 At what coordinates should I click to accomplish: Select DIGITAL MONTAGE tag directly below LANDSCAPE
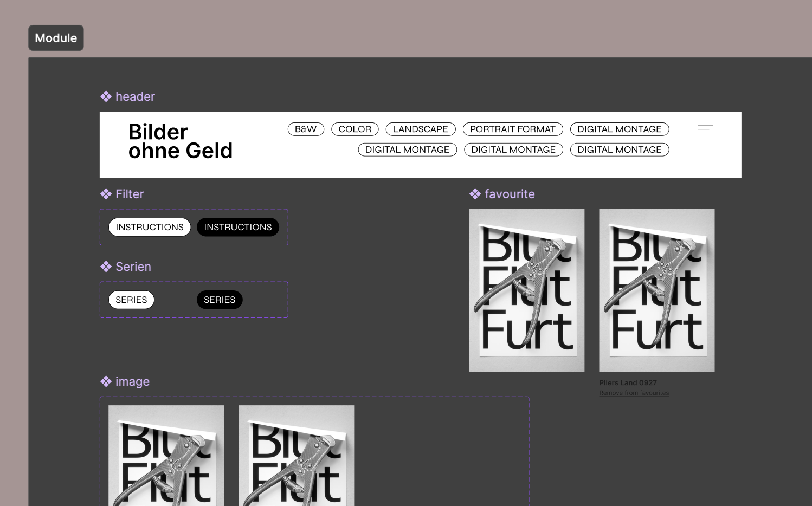click(408, 150)
